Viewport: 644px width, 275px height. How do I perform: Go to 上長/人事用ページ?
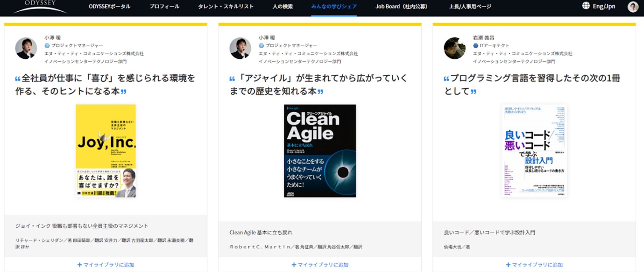pos(470,7)
